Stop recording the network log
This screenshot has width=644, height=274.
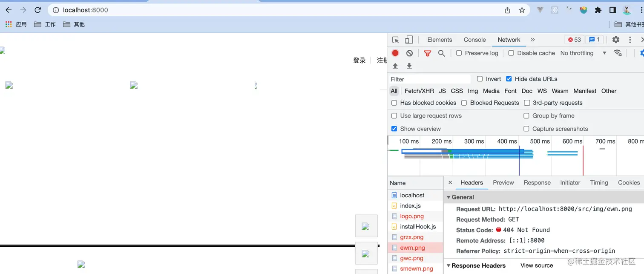pos(395,53)
